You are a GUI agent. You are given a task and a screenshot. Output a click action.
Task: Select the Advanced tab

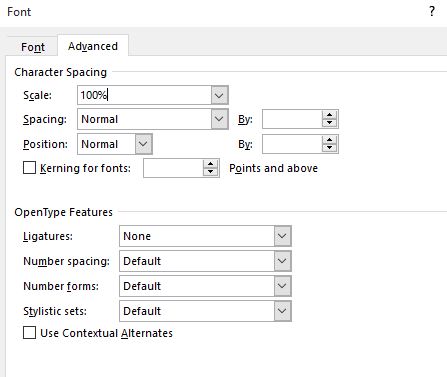pyautogui.click(x=93, y=46)
